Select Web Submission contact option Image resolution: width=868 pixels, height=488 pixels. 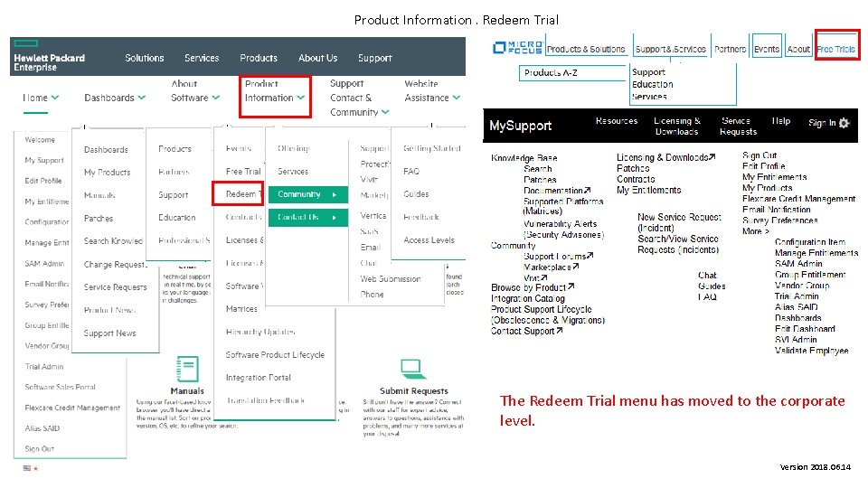391,279
